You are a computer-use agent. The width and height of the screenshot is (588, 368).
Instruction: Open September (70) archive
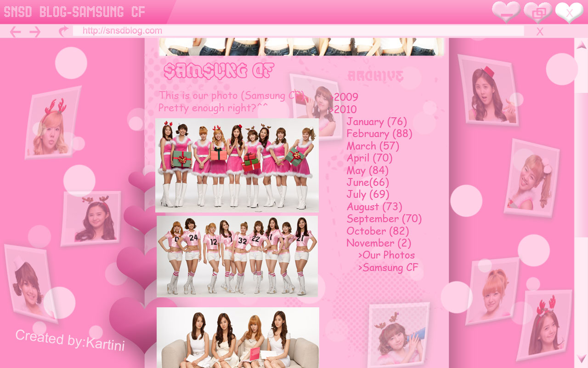(384, 218)
